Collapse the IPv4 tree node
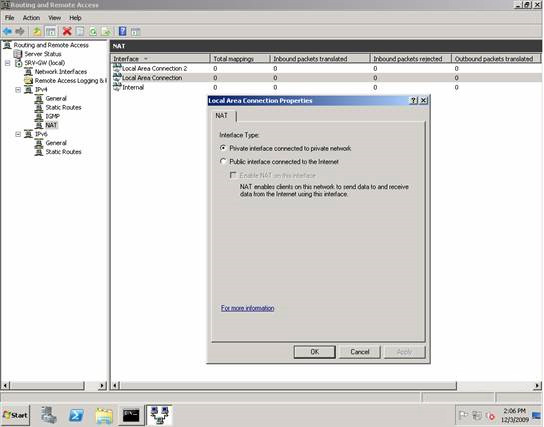Image resolution: width=544 pixels, height=427 pixels. click(18, 89)
